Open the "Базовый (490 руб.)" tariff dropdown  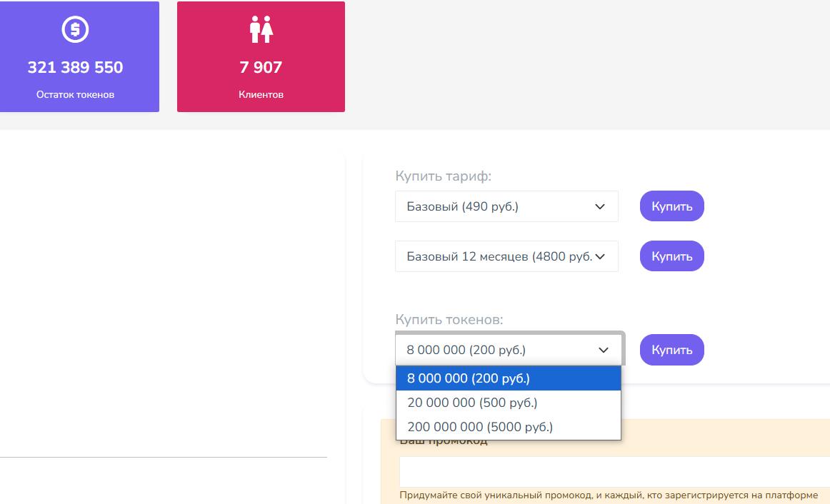(506, 206)
